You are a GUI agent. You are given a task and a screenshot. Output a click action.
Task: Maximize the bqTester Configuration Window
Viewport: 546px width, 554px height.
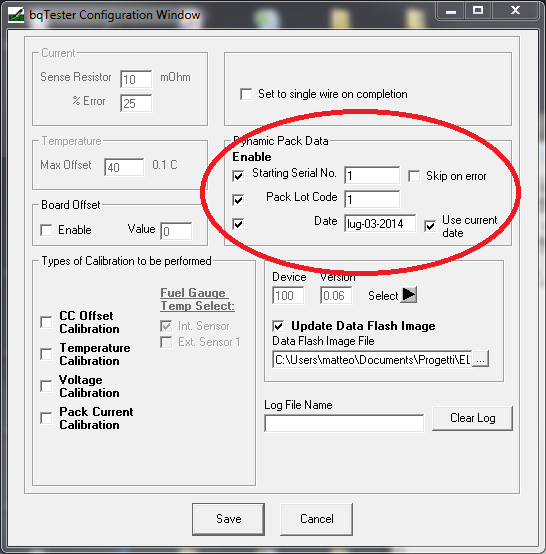478,11
